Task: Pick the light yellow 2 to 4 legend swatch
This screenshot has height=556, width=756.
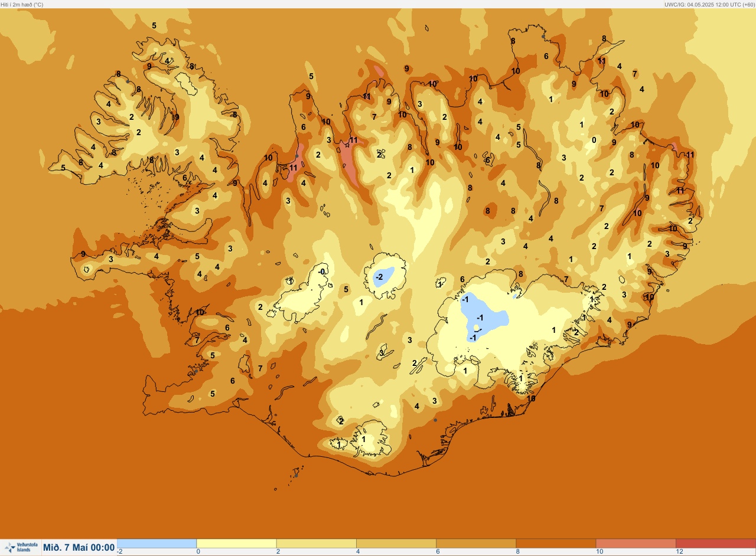Action: pos(316,544)
